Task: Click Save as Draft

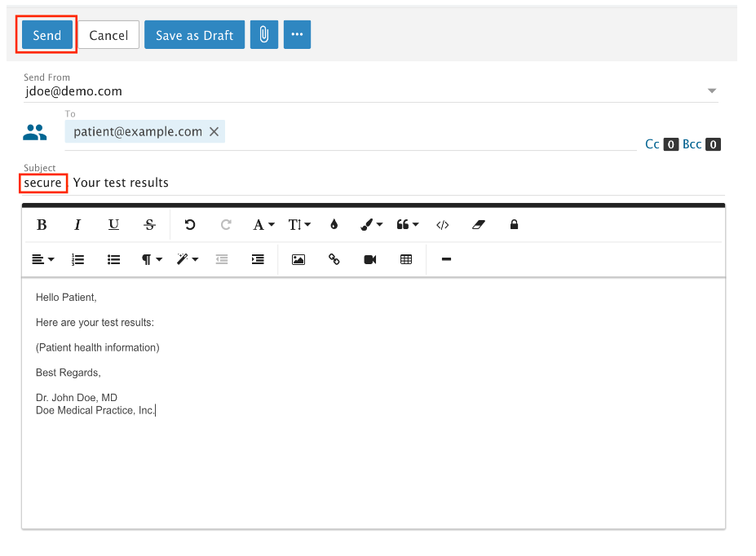Action: 194,35
